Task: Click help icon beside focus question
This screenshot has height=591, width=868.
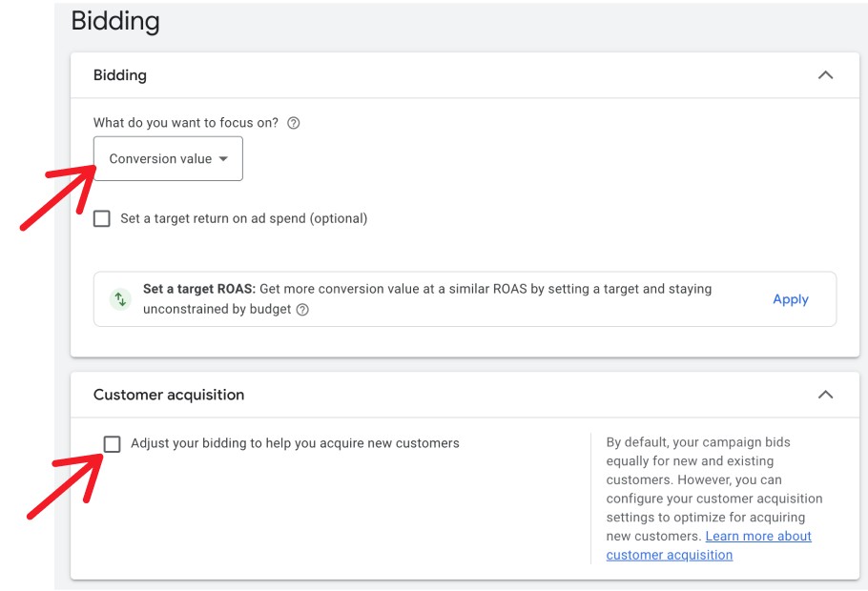Action: coord(294,123)
